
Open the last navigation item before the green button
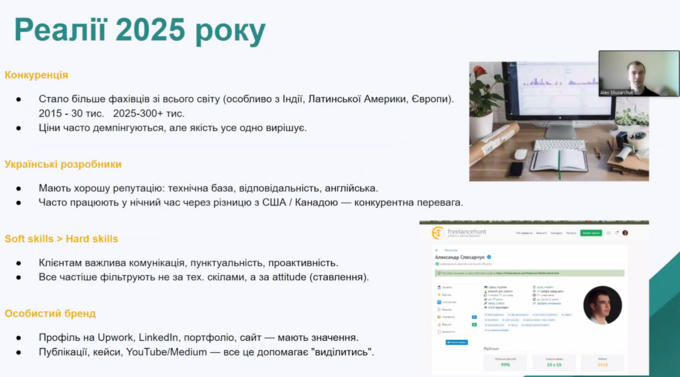coord(571,233)
